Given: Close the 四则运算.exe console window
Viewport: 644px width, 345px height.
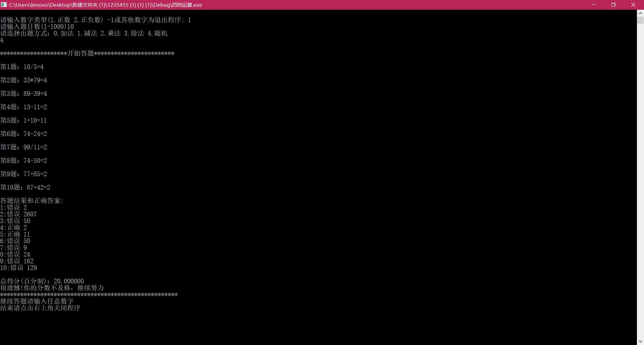Looking at the screenshot, I should click(x=633, y=5).
